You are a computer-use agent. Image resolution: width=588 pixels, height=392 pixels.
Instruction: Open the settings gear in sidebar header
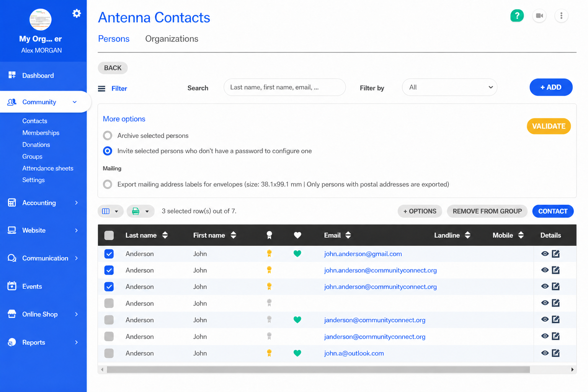(77, 14)
